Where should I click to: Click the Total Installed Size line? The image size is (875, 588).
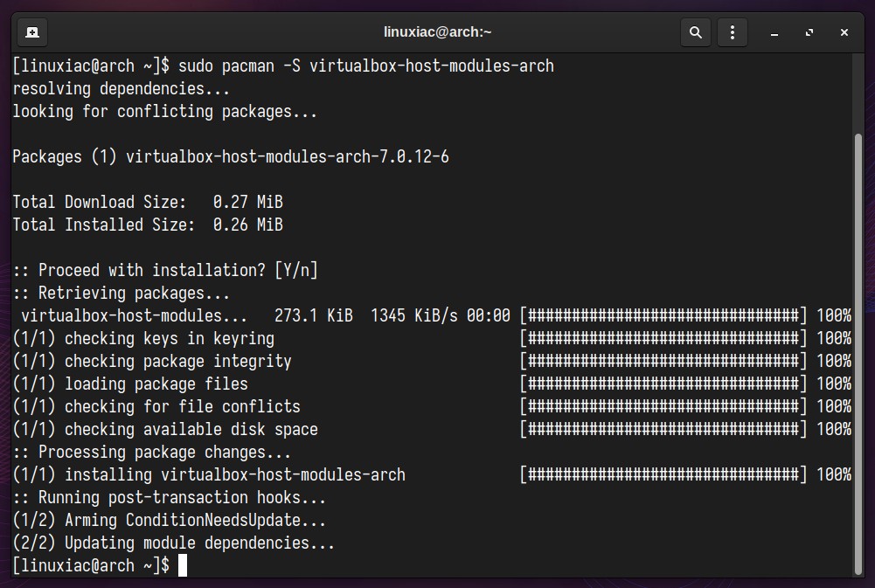pyautogui.click(x=148, y=225)
